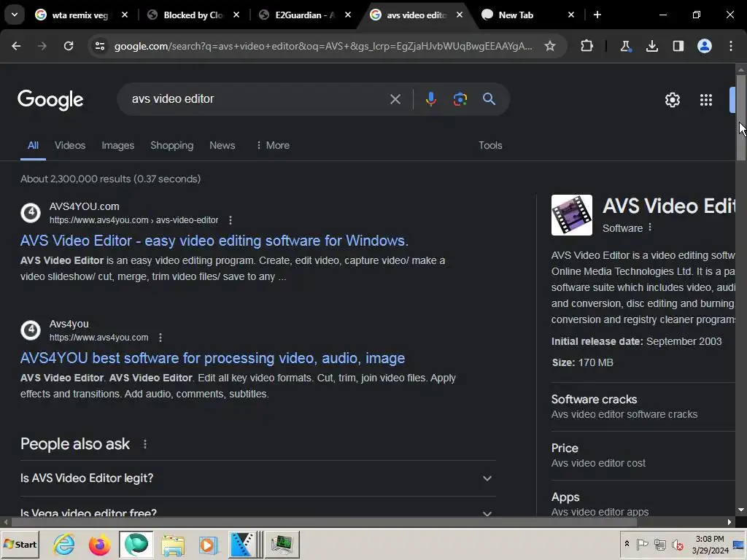The image size is (747, 560).
Task: Expand "Is AVS Video Editor legit?" question
Action: 258,478
